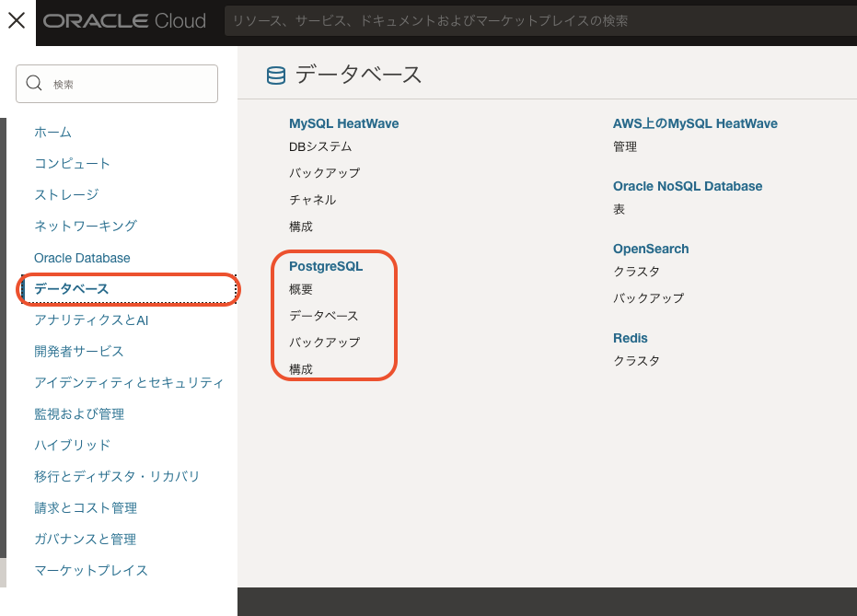Viewport: 857px width, 616px height.
Task: Open チャネル under MySQL HeatWave
Action: [313, 200]
